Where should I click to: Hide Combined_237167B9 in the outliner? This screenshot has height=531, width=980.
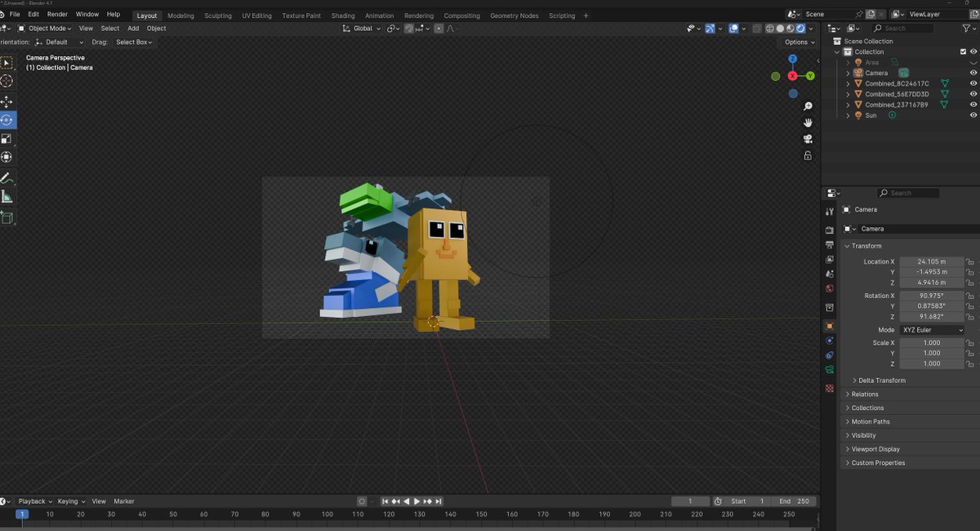click(973, 105)
